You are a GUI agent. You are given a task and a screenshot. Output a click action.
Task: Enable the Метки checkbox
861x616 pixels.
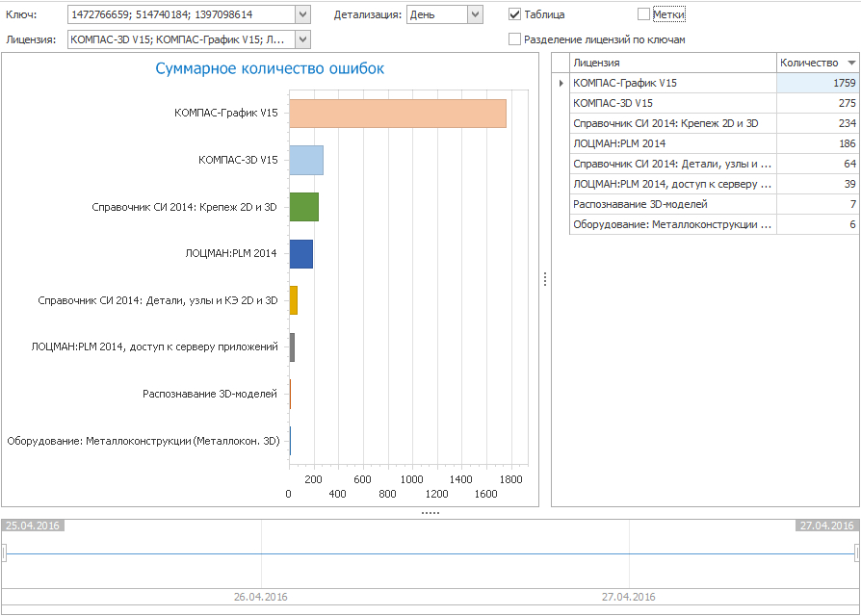tap(643, 14)
